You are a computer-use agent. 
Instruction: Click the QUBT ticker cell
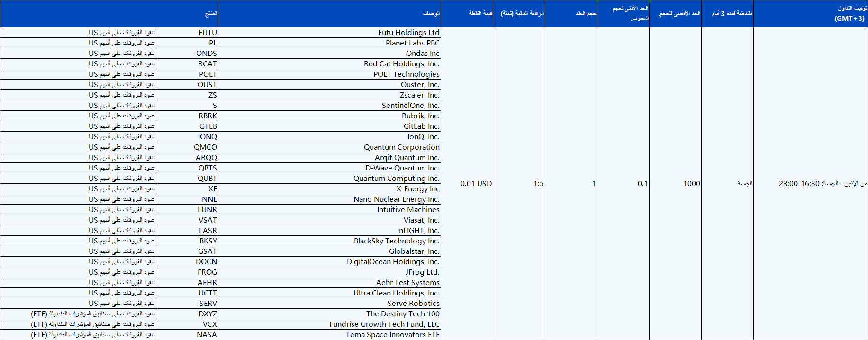(187, 179)
